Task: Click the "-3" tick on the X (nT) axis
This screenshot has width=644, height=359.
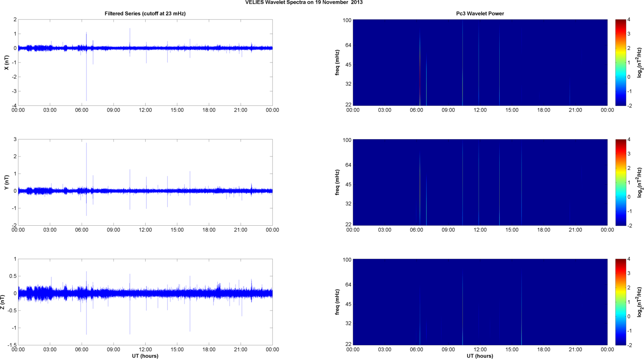Action: [14, 91]
